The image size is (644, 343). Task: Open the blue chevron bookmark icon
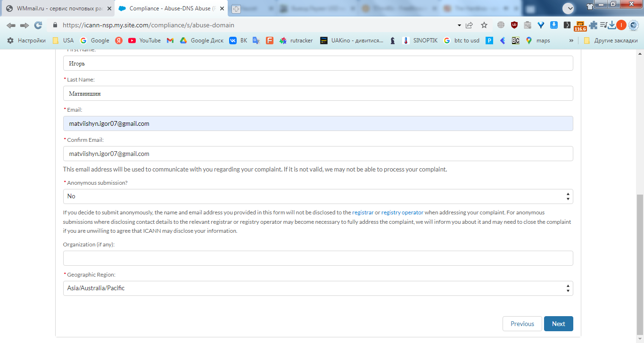click(x=503, y=41)
